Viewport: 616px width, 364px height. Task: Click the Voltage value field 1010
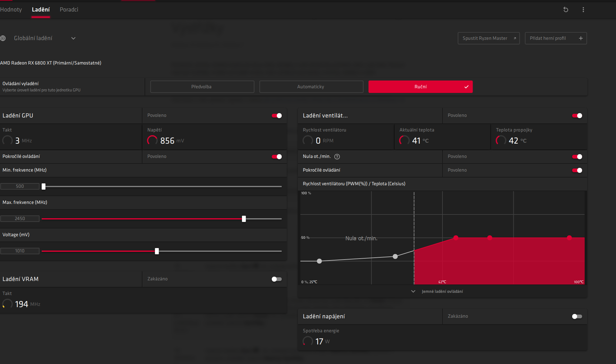20,251
